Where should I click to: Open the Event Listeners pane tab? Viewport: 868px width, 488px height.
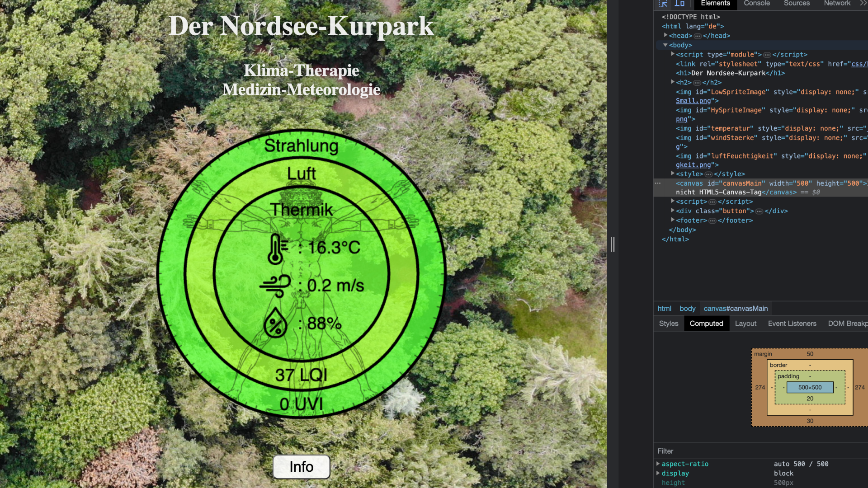click(x=792, y=324)
